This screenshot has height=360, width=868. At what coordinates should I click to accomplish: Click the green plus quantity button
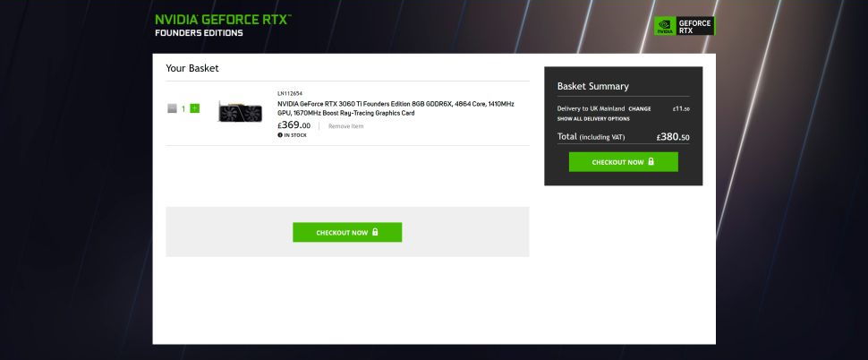(195, 108)
